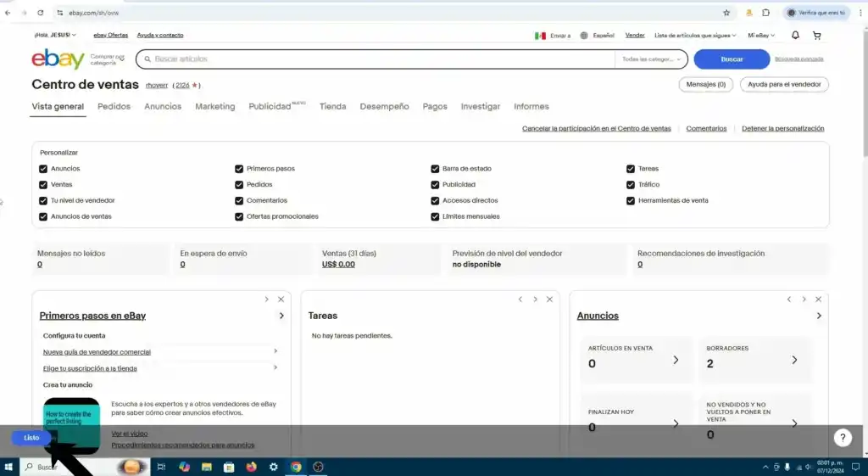Uncheck the Primeros pasos checkbox
Viewport: 868px width, 476px height.
pos(239,169)
